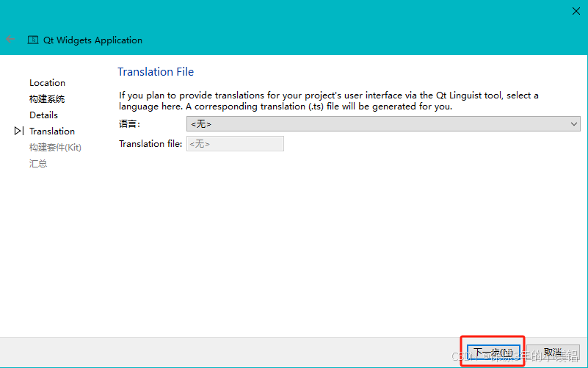Select the Details step in sidebar

[x=43, y=115]
